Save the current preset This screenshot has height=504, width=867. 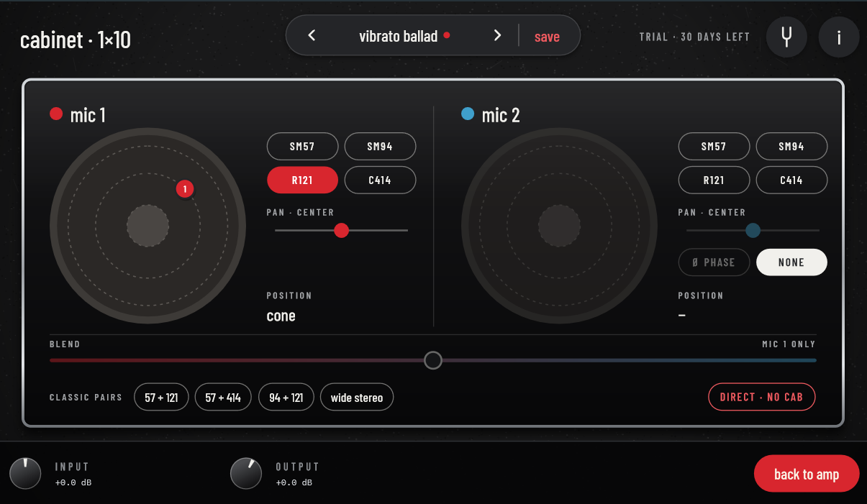point(547,37)
